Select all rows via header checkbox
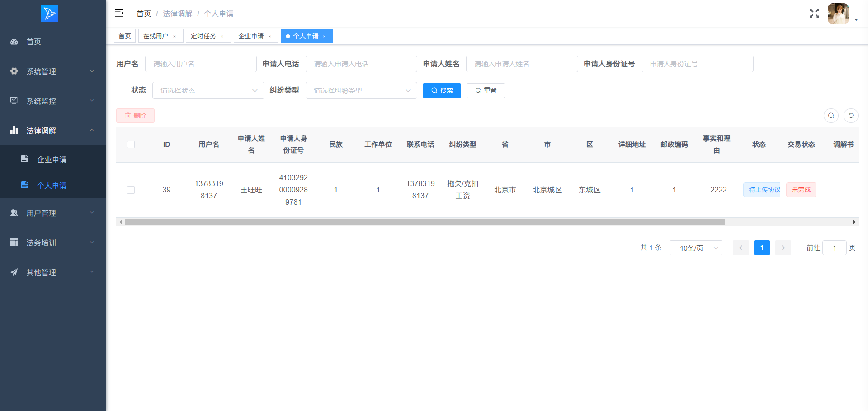868x411 pixels. click(x=131, y=145)
